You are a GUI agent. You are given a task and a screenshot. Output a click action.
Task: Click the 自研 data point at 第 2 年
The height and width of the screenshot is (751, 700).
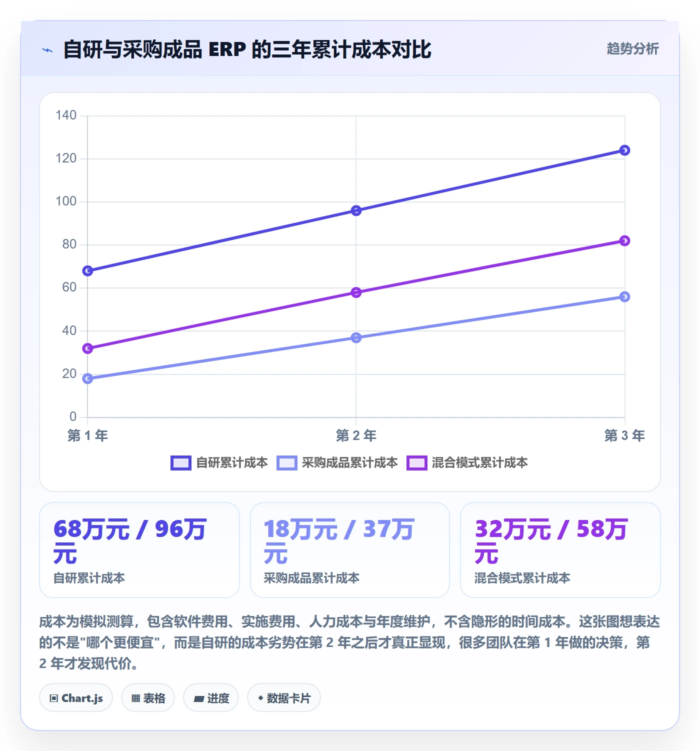tap(356, 210)
